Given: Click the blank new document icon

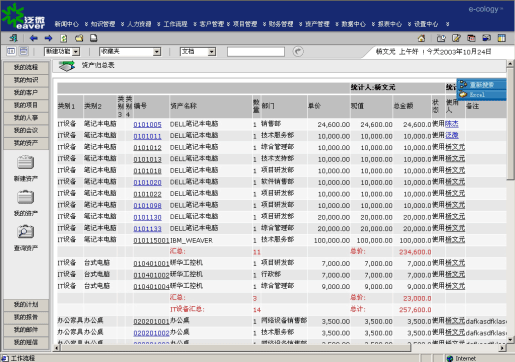Looking at the screenshot, I should point(94,38).
